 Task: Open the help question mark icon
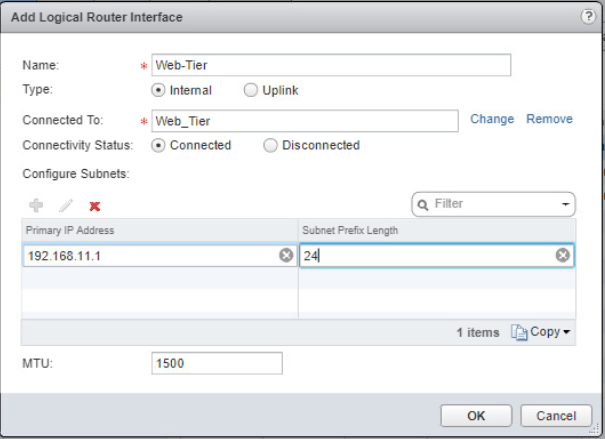588,17
